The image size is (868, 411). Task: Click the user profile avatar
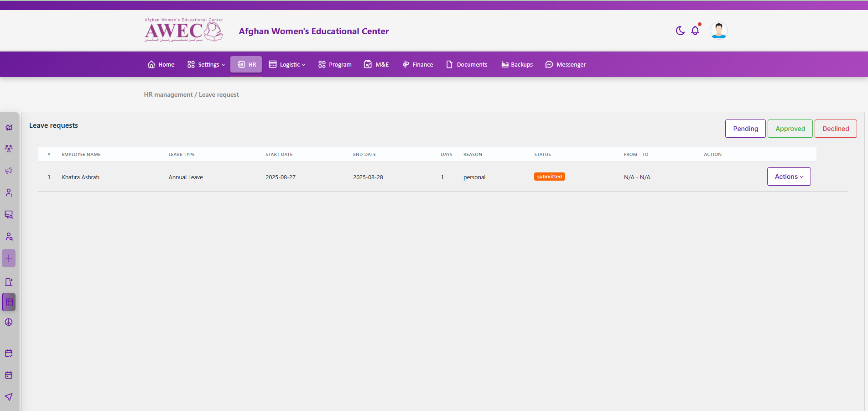tap(718, 31)
